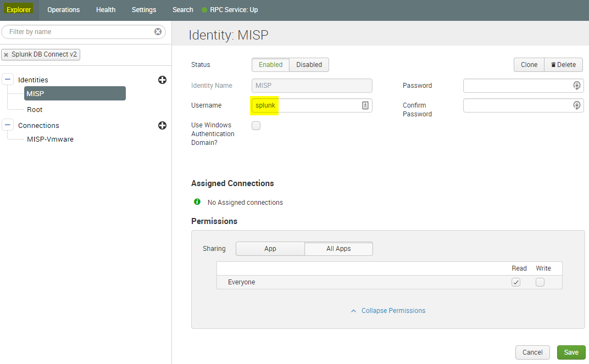This screenshot has width=589, height=364.
Task: Switch to the Search tab
Action: [x=183, y=10]
